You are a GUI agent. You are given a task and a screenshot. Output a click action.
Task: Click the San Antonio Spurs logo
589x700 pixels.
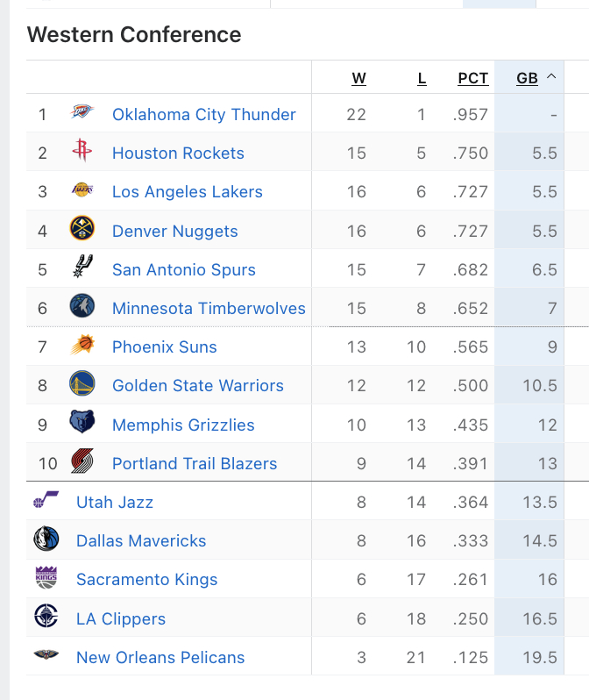click(82, 267)
